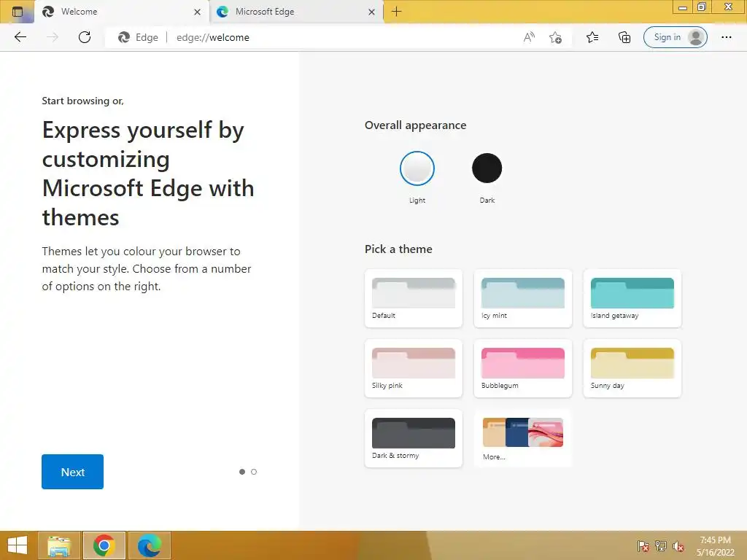Image resolution: width=747 pixels, height=560 pixels.
Task: Choose the Dark & stormy theme card
Action: (x=414, y=438)
